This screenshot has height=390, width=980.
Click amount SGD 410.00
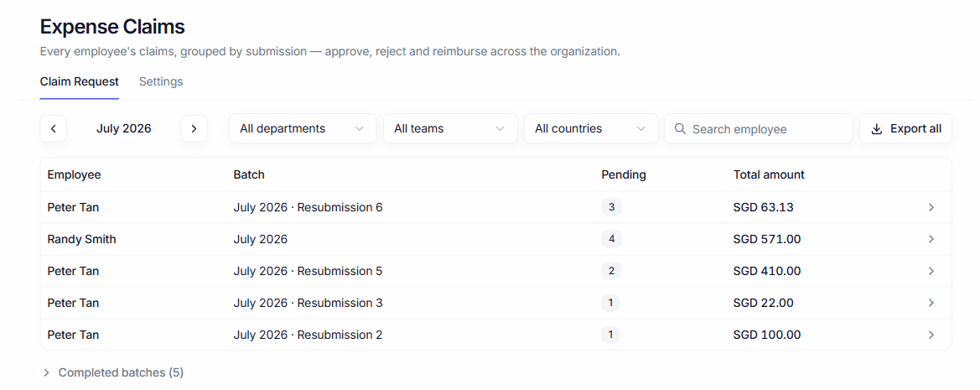(x=767, y=271)
